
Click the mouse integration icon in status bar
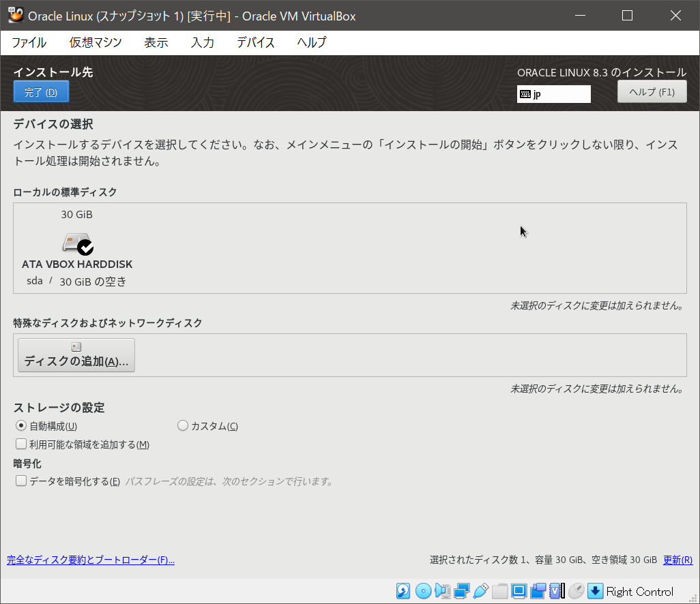coord(577,591)
